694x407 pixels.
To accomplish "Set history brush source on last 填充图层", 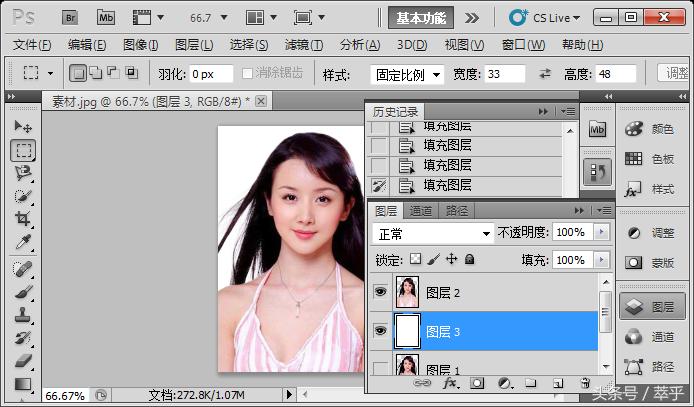I will click(x=379, y=185).
